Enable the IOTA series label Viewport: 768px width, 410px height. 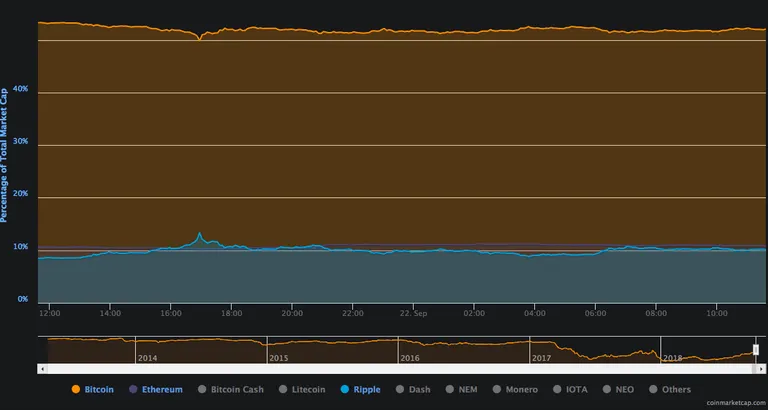point(576,389)
